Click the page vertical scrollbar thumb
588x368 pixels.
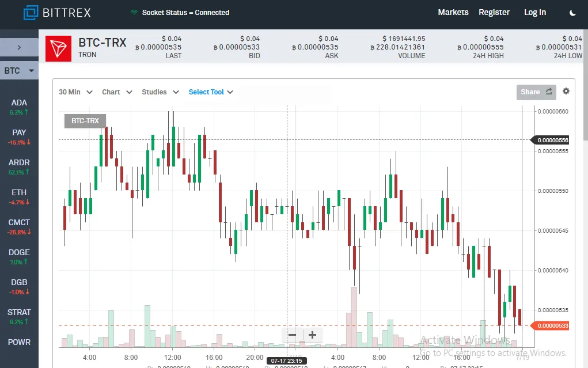[x=585, y=85]
